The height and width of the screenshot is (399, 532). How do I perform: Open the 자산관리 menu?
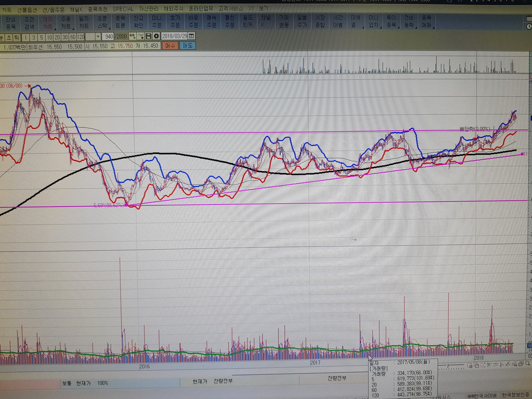148,9
